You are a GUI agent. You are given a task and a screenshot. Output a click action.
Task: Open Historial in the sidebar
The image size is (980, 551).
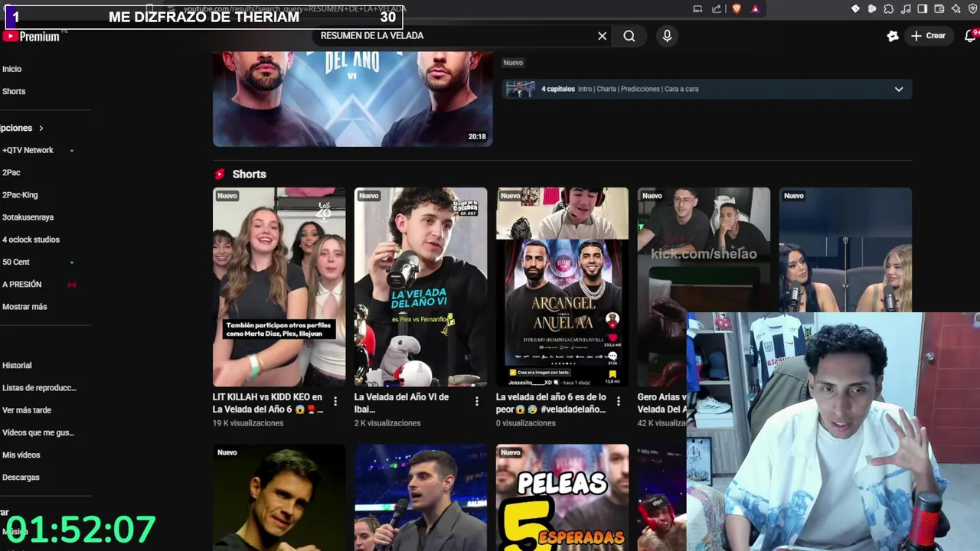coord(17,366)
